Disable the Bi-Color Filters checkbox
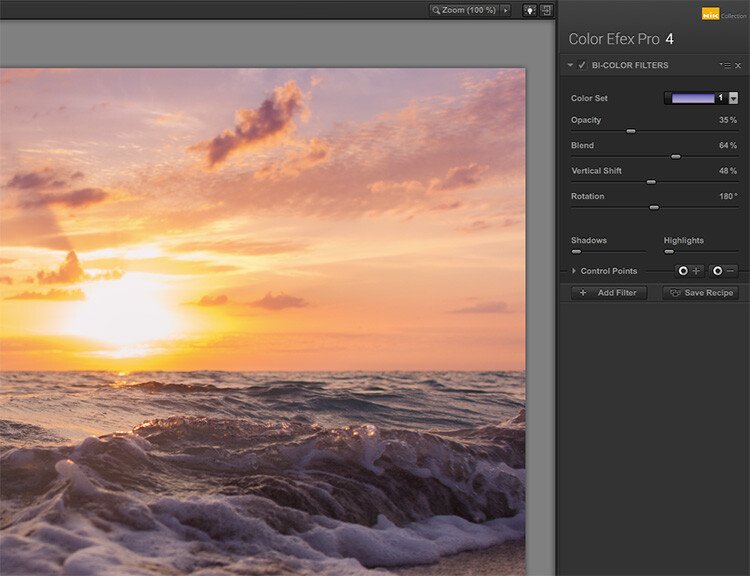Image resolution: width=750 pixels, height=576 pixels. (x=582, y=66)
